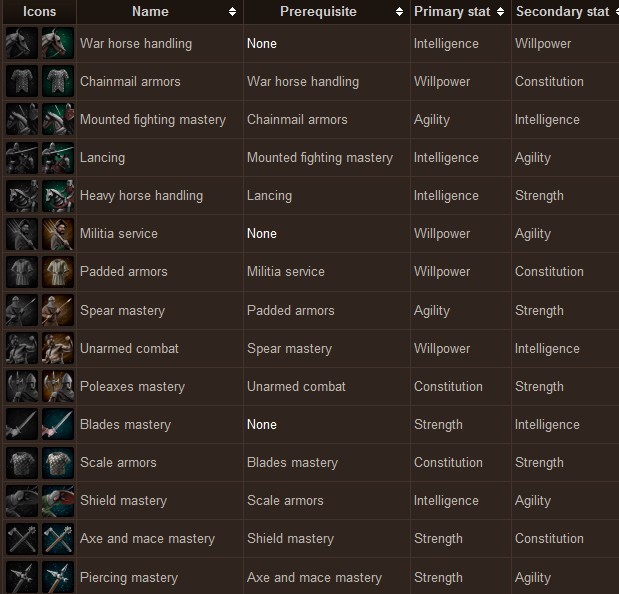Image resolution: width=619 pixels, height=594 pixels.
Task: Click the Secondary stat column header
Action: (x=565, y=11)
